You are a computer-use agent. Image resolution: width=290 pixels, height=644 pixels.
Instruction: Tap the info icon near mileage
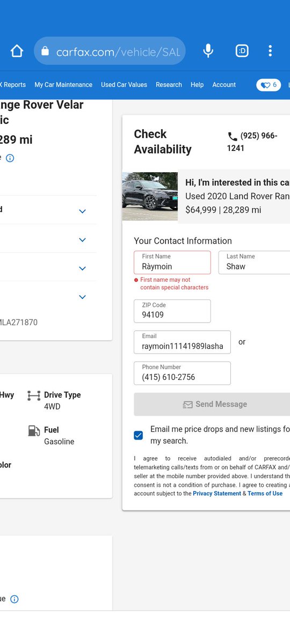[x=10, y=158]
